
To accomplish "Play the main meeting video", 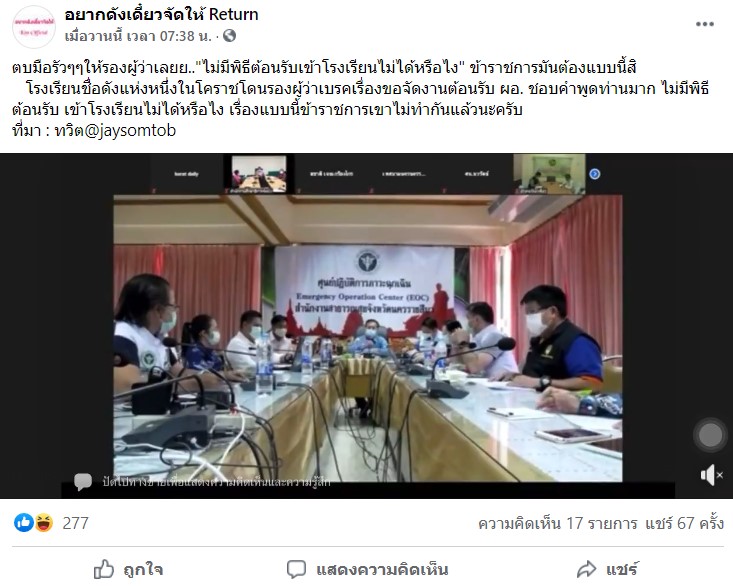I will click(x=367, y=338).
